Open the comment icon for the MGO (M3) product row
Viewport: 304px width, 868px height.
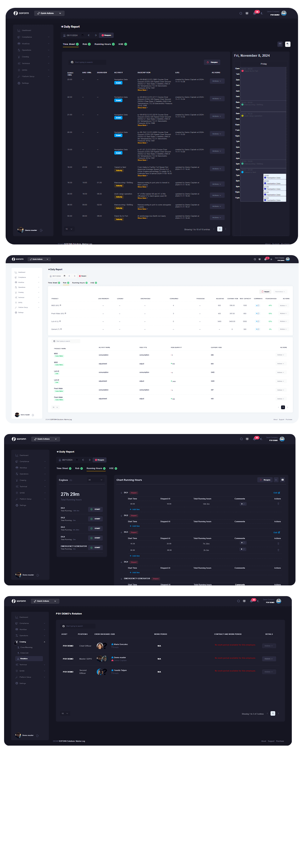(257, 306)
